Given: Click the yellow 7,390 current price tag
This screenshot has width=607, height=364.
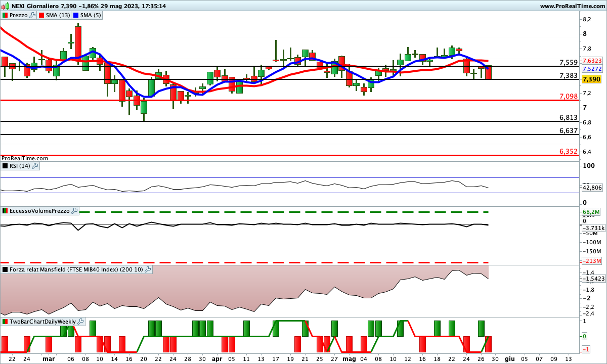Looking at the screenshot, I should [591, 79].
